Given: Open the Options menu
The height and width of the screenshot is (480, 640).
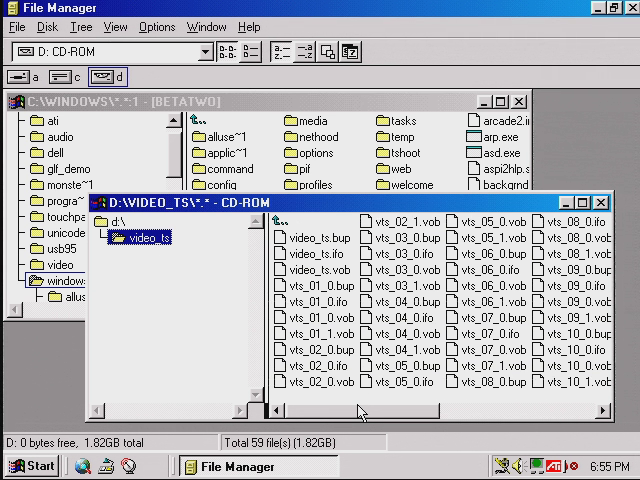Looking at the screenshot, I should click(x=157, y=27).
